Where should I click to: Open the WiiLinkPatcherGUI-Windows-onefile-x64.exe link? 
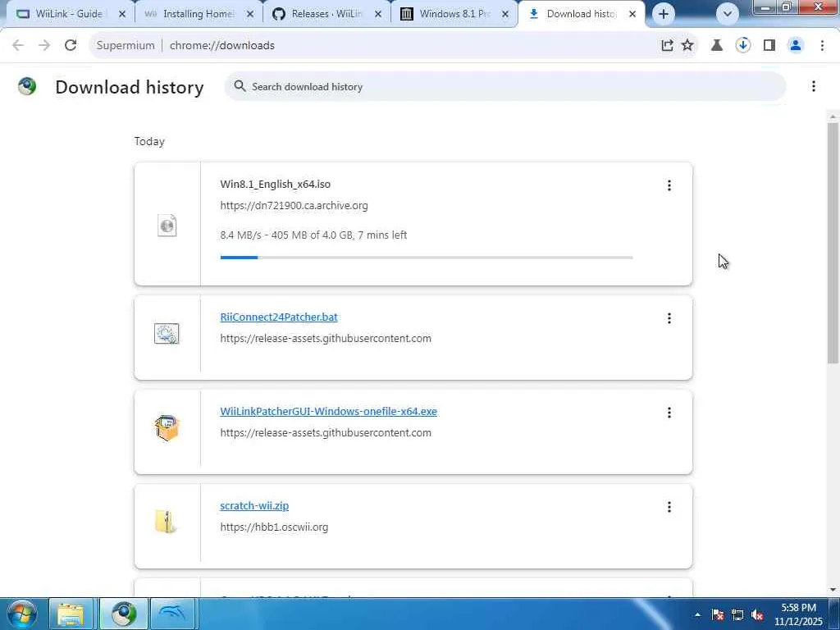(328, 412)
